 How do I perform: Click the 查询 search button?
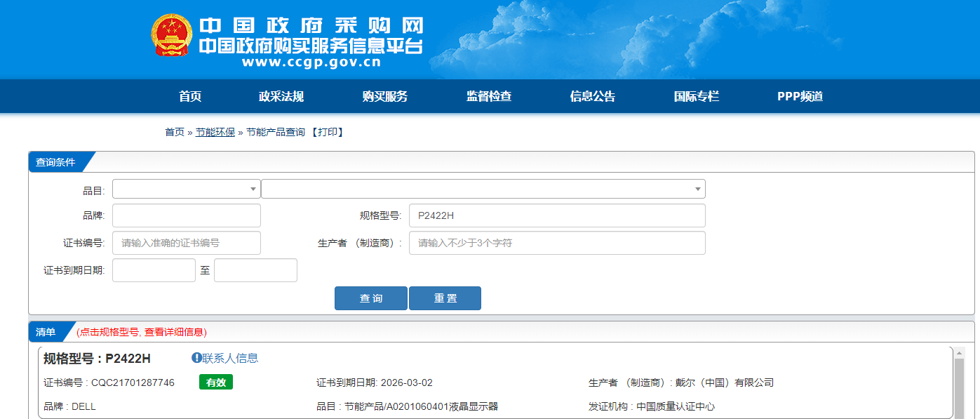[370, 298]
